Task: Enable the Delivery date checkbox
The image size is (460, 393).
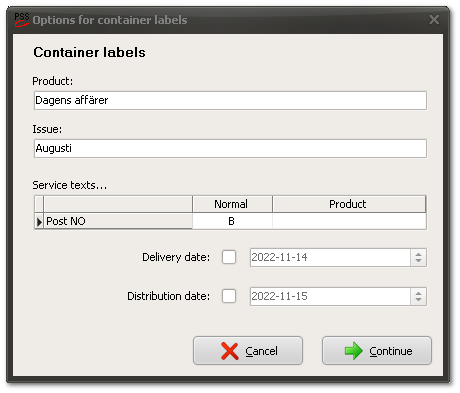Action: (x=229, y=257)
